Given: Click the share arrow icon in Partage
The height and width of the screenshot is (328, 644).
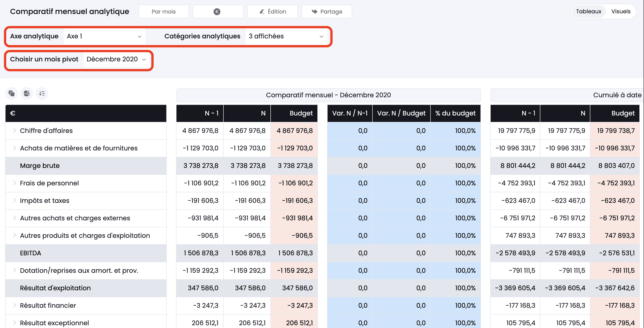Looking at the screenshot, I should click(314, 12).
